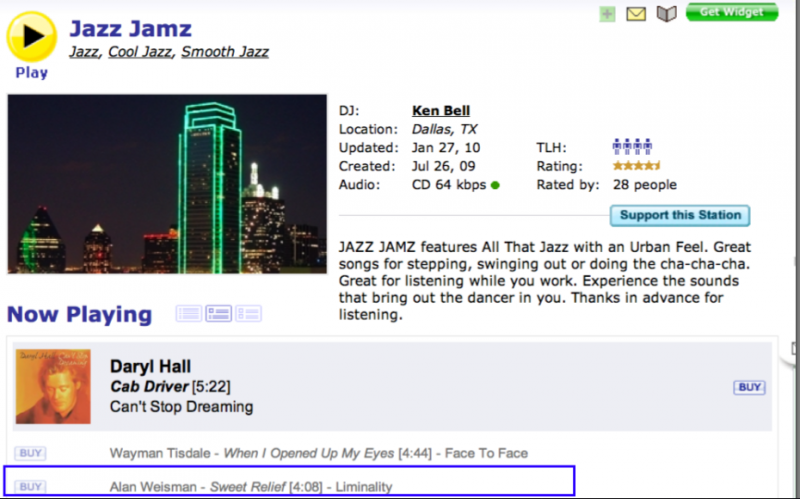
Task: Click BUY for Daryl Hall Cab Driver
Action: [749, 387]
